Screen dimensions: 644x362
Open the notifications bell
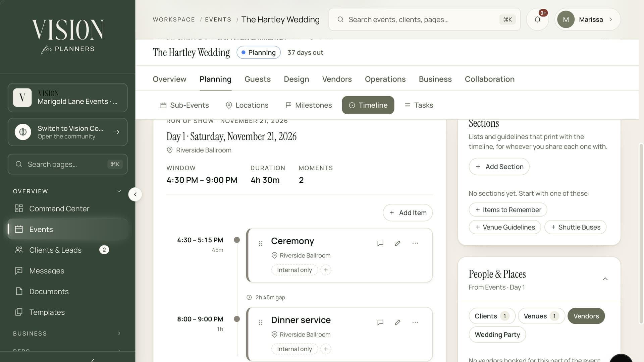(537, 19)
